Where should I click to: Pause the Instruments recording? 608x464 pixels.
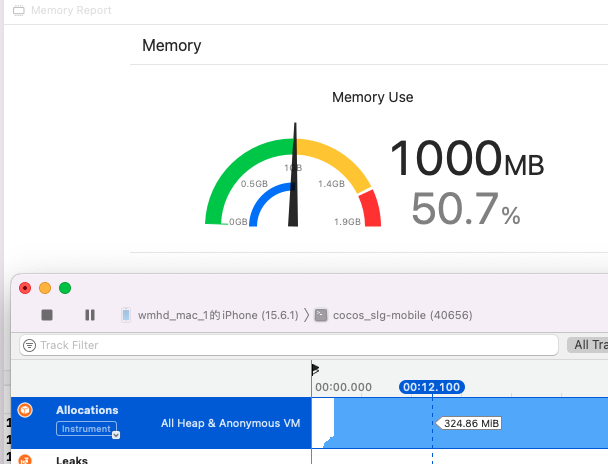90,315
